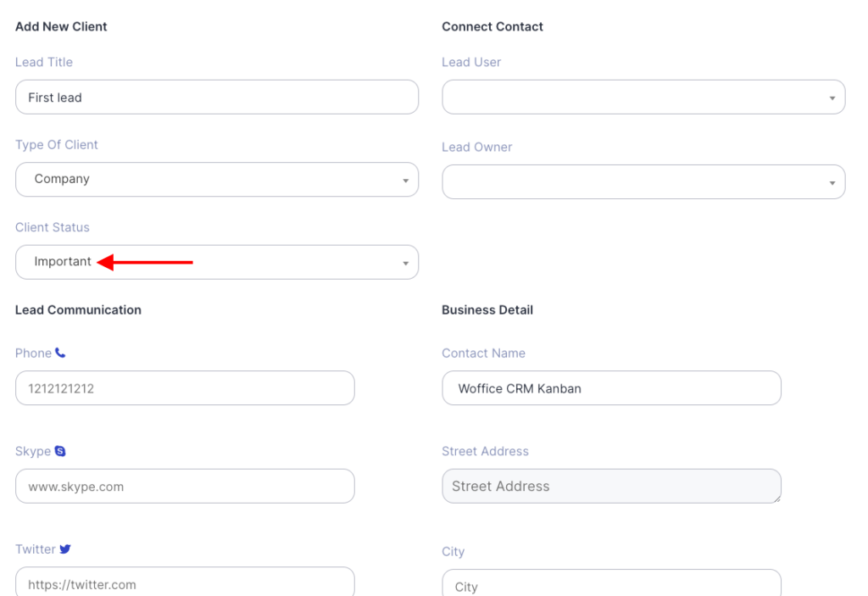Viewport: 868px width, 596px height.
Task: Click the Lead Owner dropdown arrow
Action: [x=832, y=183]
